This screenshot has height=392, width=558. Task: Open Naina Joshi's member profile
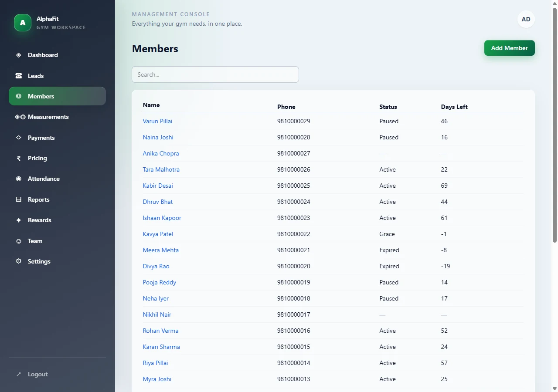(158, 137)
